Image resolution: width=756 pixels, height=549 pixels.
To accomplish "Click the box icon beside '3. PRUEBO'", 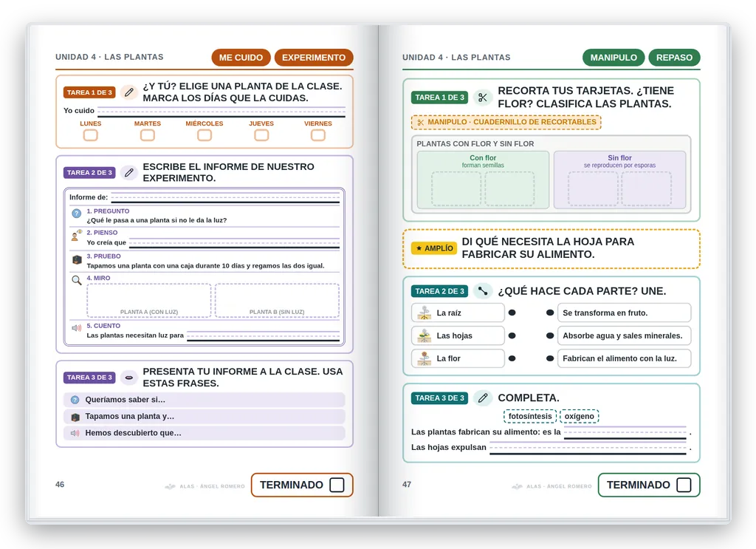I will click(x=76, y=259).
